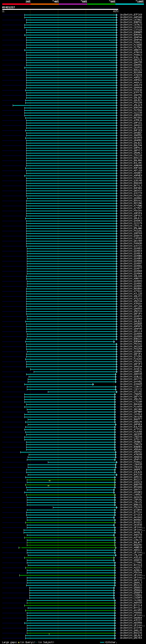146x644 pixels.
Task: Open the UniRef100_Q8W3Y4 entry
Action: pyautogui.click(x=131, y=50)
